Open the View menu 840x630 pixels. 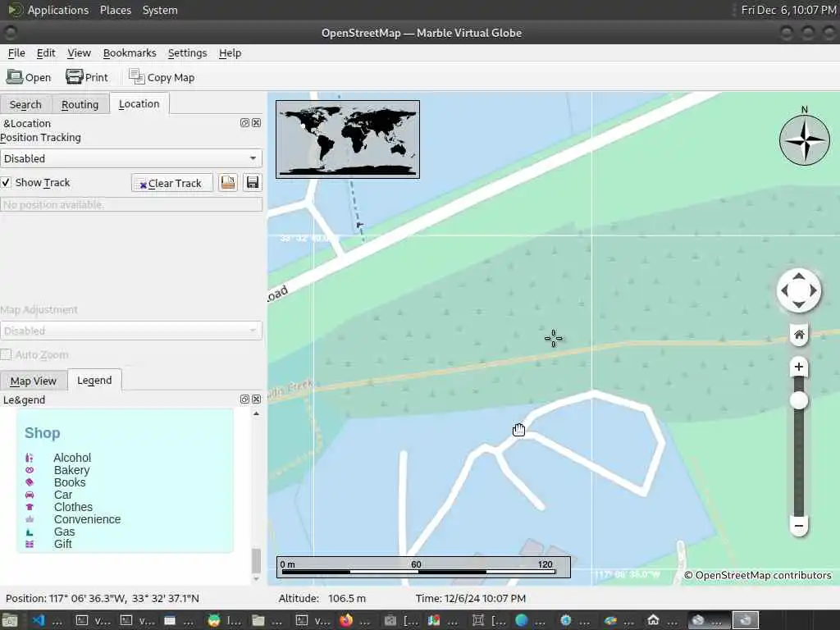79,53
